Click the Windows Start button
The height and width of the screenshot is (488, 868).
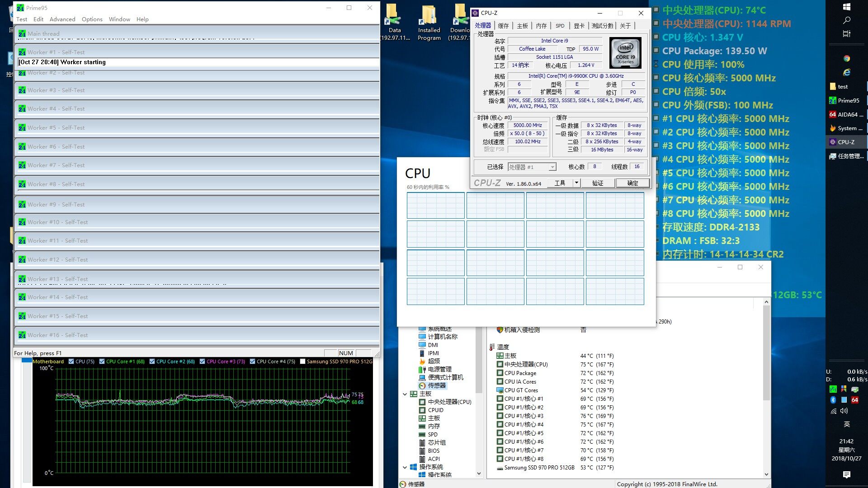(847, 7)
